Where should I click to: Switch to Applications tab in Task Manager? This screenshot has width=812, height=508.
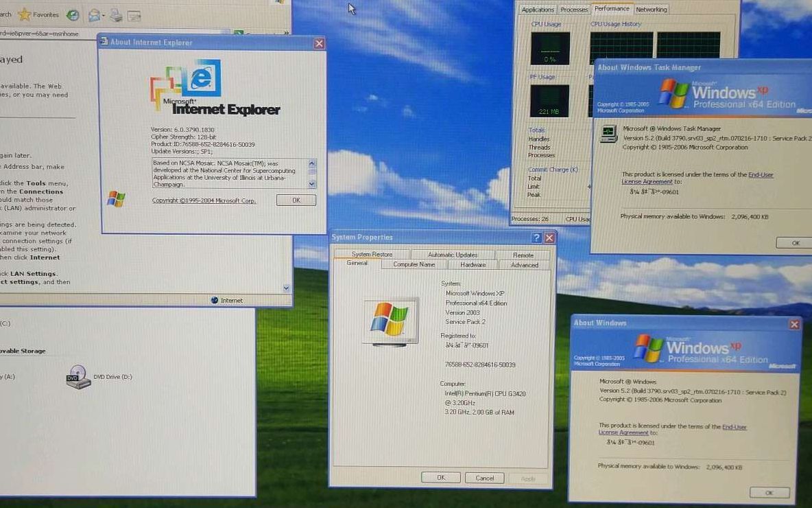coord(538,10)
